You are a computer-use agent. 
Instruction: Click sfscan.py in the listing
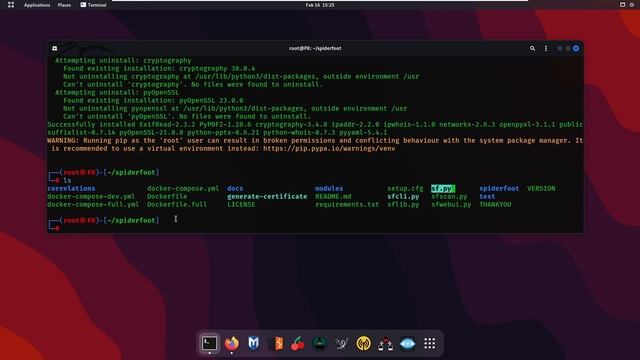449,196
